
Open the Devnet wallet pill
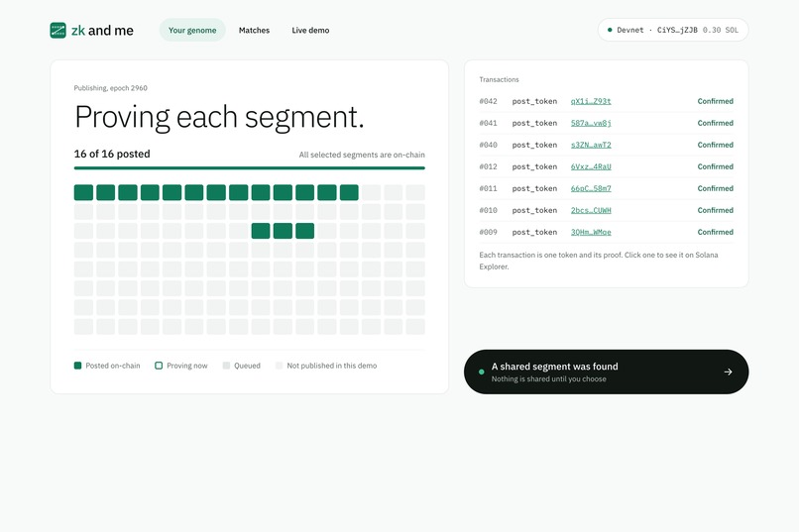(673, 30)
